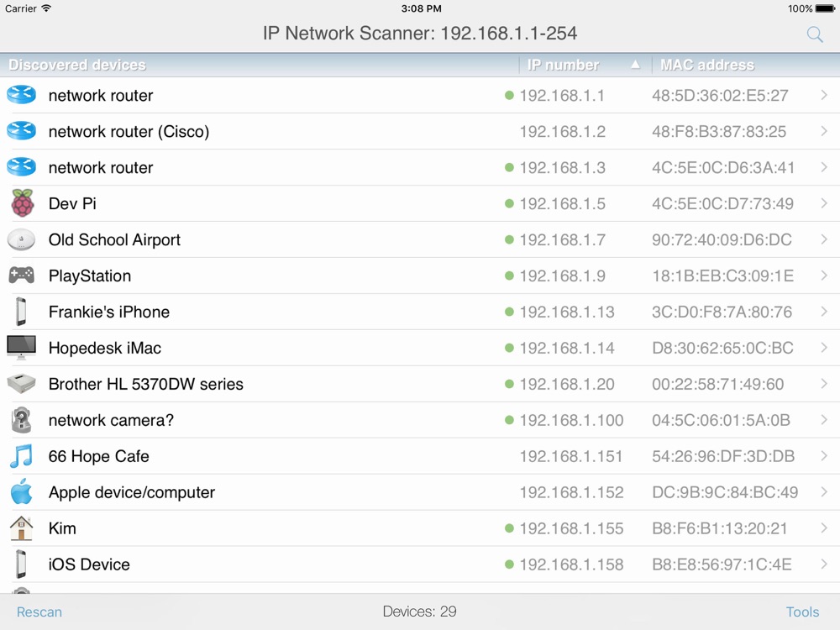The image size is (840, 630).
Task: Click router icon for 192.168.1.1
Action: click(x=22, y=95)
